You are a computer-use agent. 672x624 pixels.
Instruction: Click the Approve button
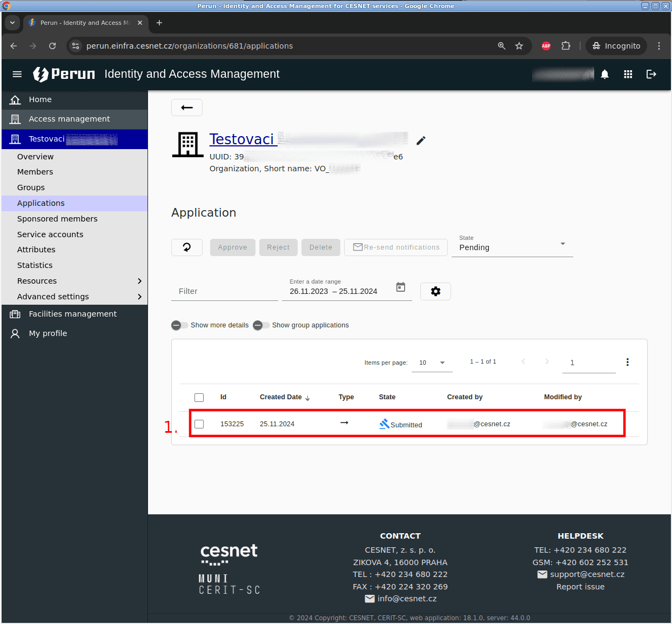(x=232, y=247)
